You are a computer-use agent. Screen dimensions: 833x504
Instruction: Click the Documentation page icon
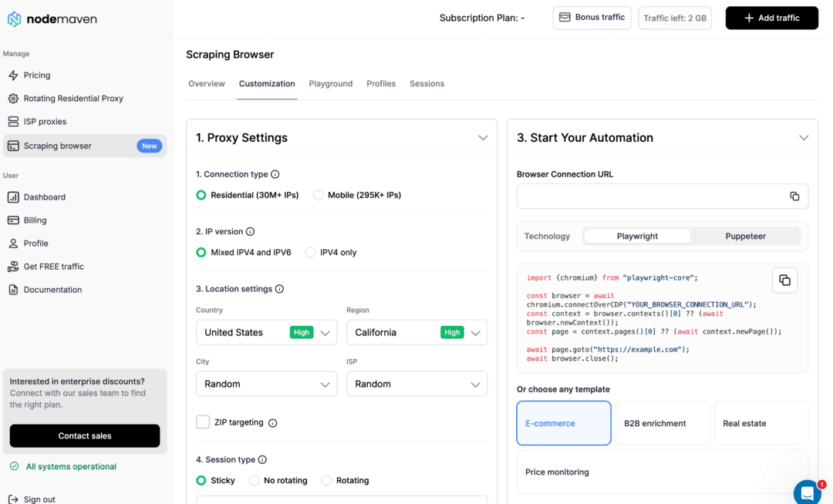(13, 290)
